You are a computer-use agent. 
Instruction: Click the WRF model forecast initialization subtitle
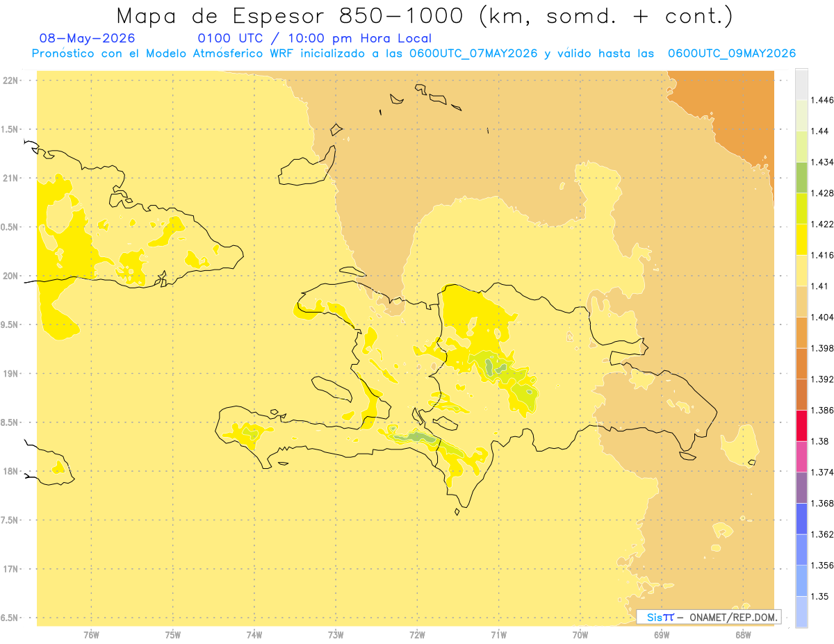[414, 53]
